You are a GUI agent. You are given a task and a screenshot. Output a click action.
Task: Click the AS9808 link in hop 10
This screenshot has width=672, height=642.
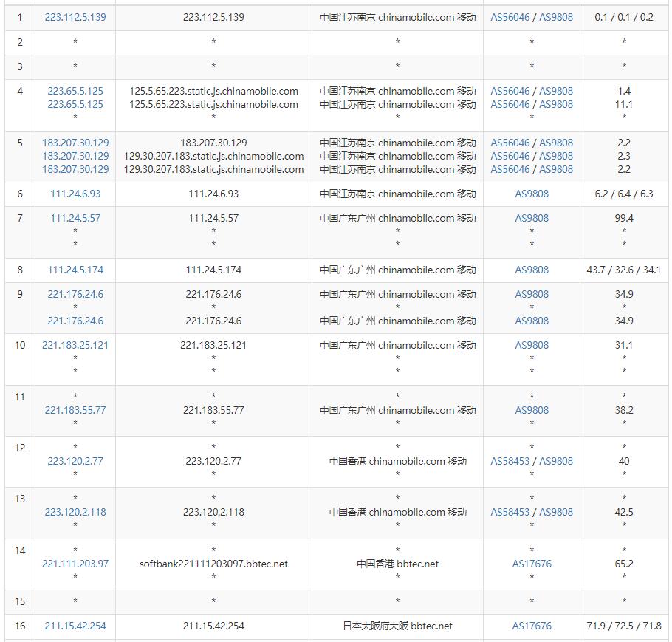pyautogui.click(x=532, y=345)
